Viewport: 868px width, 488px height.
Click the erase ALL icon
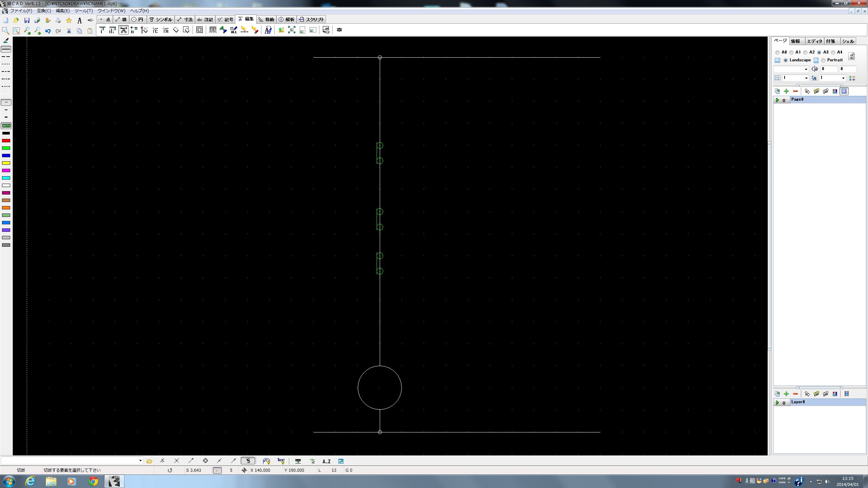[234, 30]
